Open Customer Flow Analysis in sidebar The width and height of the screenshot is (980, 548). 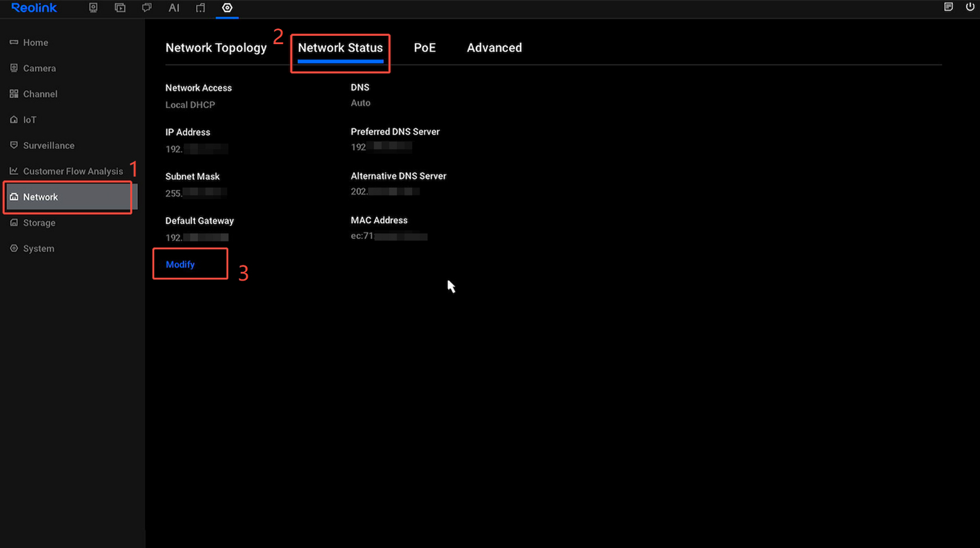[x=72, y=171]
